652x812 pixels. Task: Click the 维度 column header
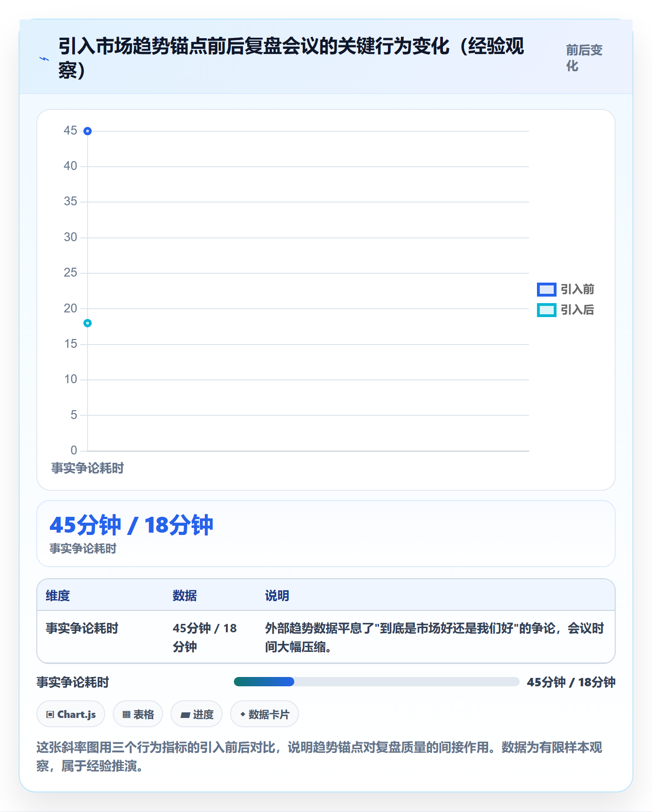[58, 595]
